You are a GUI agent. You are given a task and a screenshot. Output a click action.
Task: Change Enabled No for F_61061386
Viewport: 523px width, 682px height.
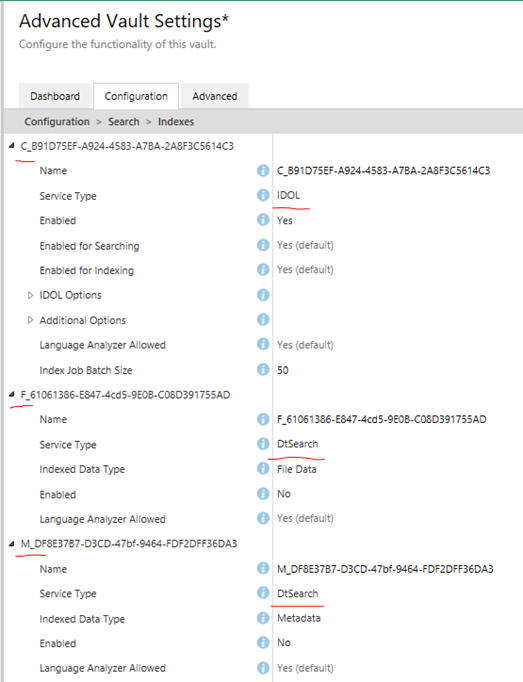point(284,494)
